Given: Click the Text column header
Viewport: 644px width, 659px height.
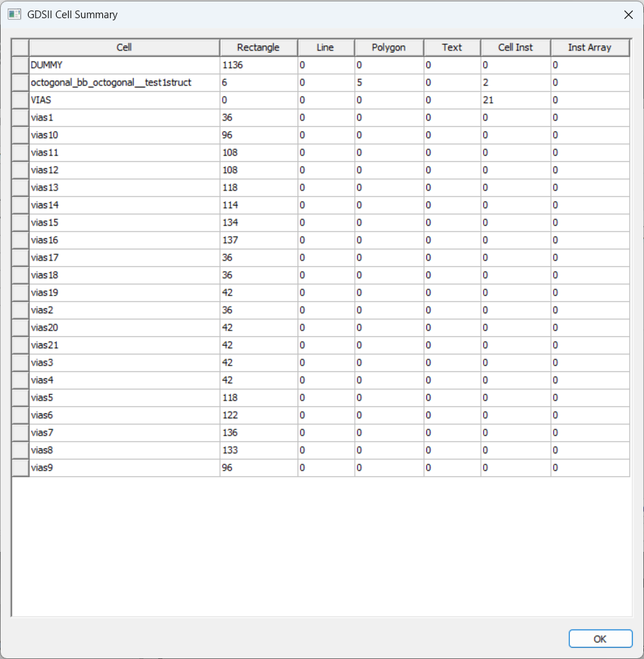Looking at the screenshot, I should click(x=451, y=47).
